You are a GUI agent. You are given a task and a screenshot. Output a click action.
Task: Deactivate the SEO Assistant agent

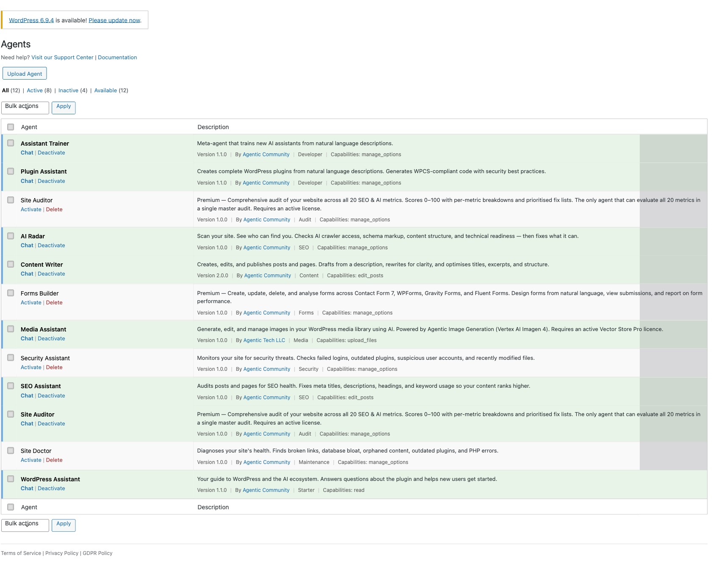click(x=51, y=395)
